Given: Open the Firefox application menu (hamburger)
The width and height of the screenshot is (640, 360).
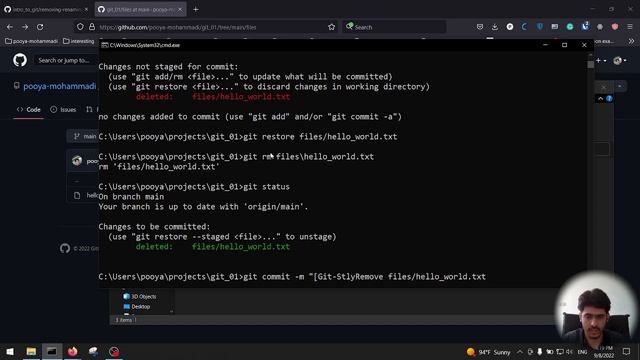Looking at the screenshot, I should pos(630,27).
